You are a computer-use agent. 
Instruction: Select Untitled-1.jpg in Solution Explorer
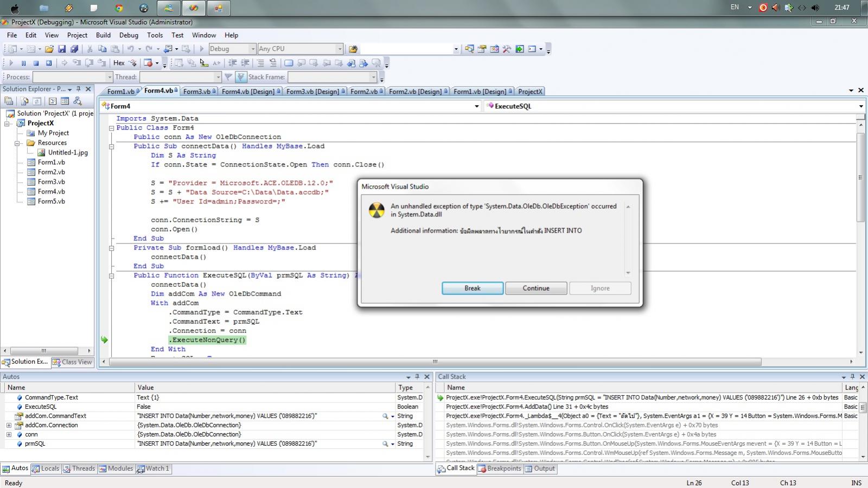coord(67,152)
